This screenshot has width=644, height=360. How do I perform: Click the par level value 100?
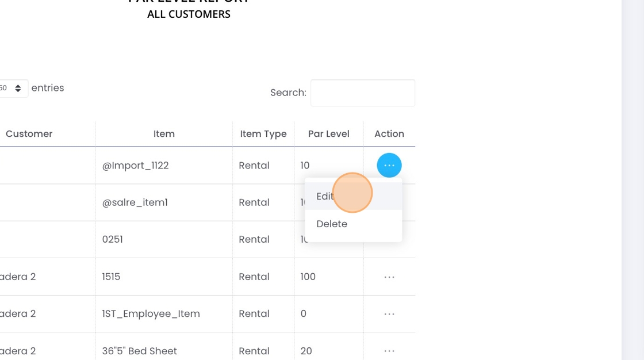(x=308, y=277)
